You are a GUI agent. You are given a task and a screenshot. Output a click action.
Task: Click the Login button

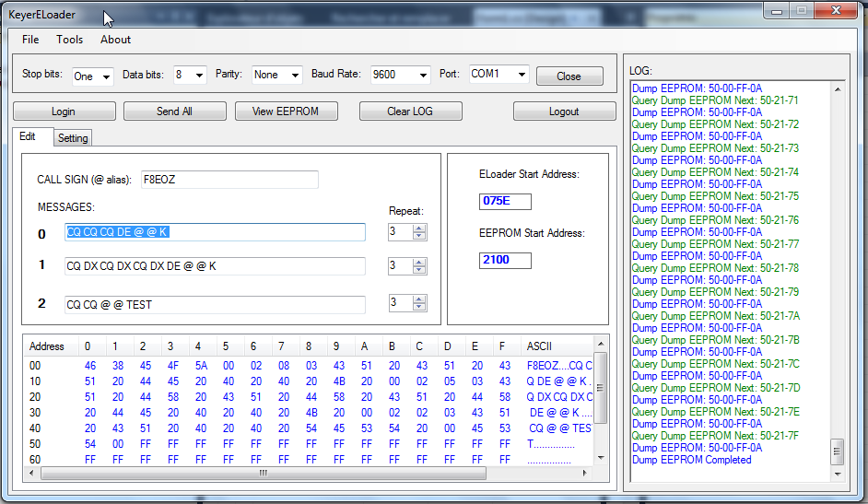coord(64,111)
